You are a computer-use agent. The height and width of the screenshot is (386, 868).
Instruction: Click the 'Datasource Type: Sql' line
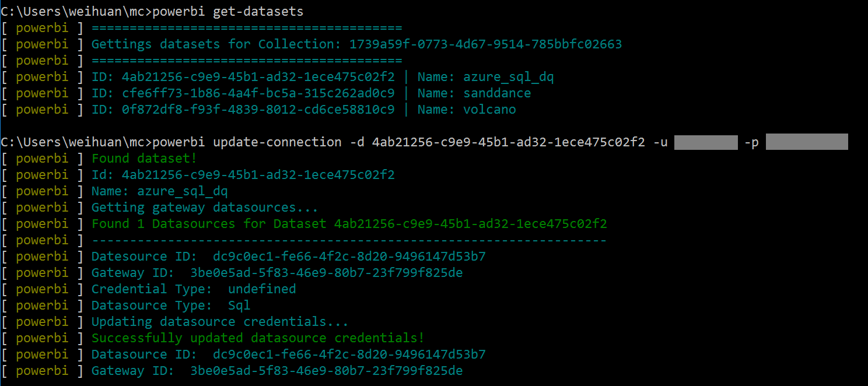[x=171, y=306]
